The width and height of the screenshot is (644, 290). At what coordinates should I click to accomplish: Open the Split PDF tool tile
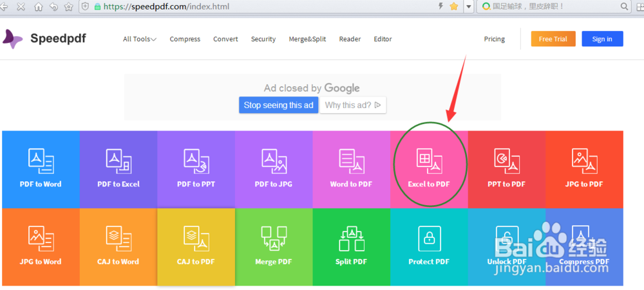351,247
